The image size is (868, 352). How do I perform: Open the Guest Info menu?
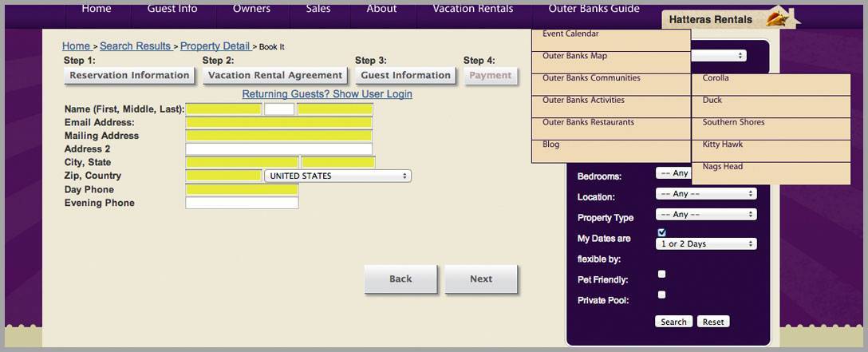click(172, 9)
